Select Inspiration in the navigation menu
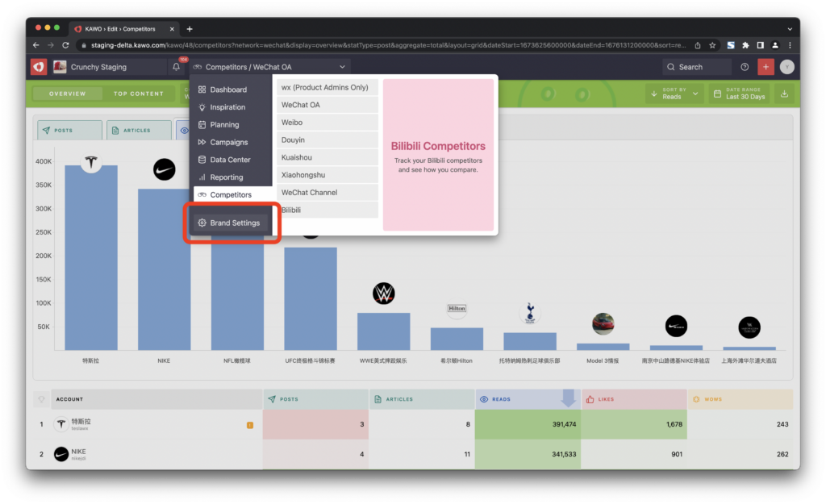The image size is (826, 504). (x=232, y=107)
